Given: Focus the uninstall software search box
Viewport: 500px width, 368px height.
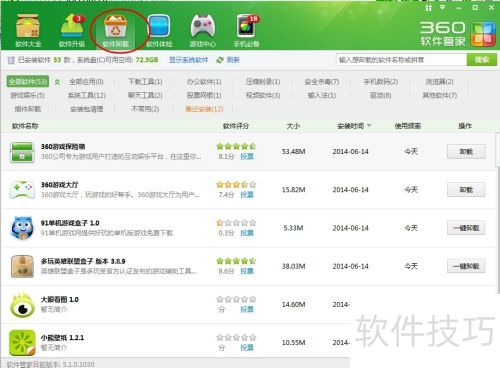Looking at the screenshot, I should (401, 60).
